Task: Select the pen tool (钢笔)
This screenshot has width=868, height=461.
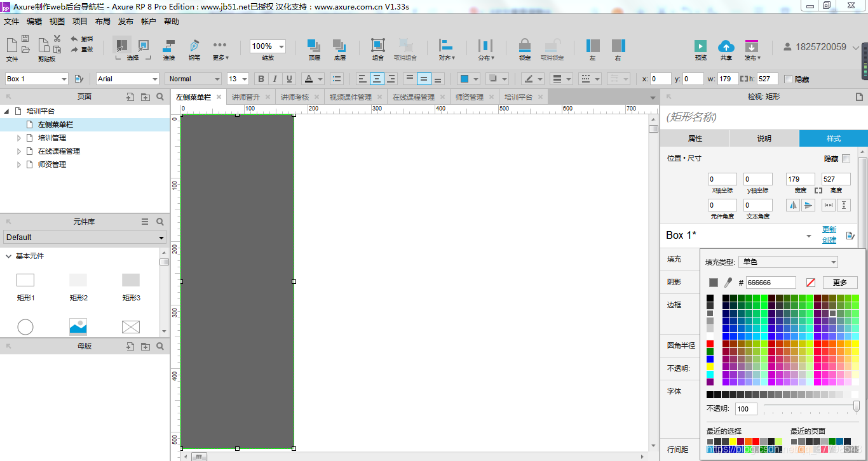Action: [x=194, y=45]
